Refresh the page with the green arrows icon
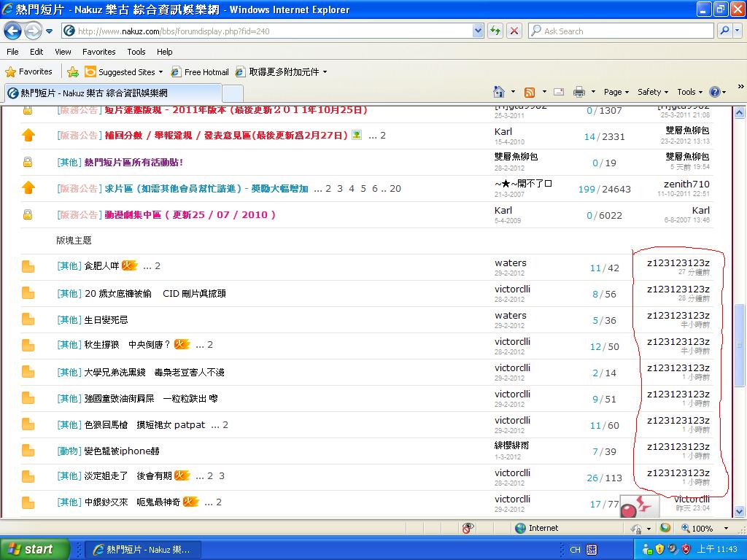Image resolution: width=747 pixels, height=560 pixels. pyautogui.click(x=495, y=31)
